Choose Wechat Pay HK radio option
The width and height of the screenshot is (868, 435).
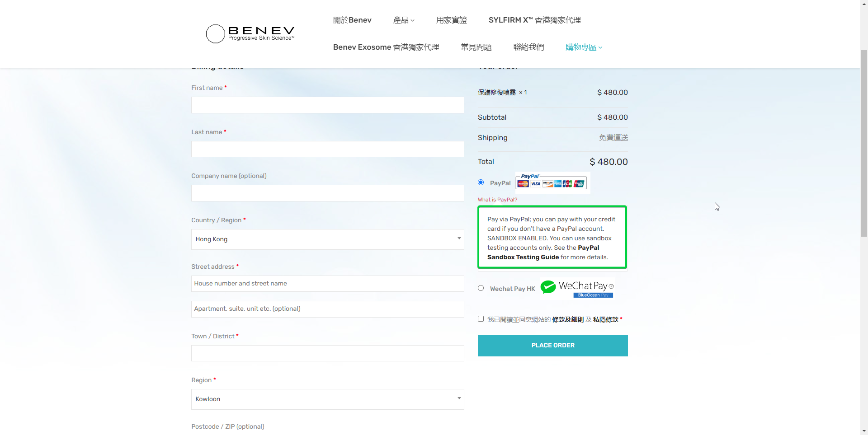point(481,288)
